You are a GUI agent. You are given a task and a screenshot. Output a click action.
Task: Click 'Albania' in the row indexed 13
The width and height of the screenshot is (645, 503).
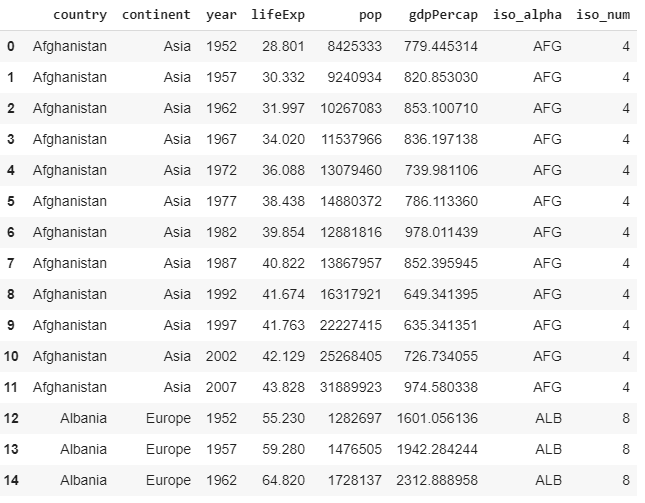tap(83, 449)
